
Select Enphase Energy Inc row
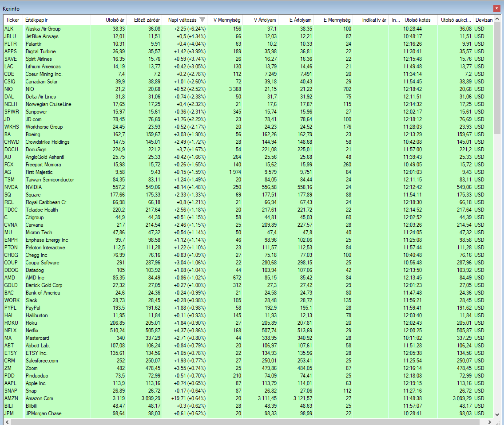249,240
